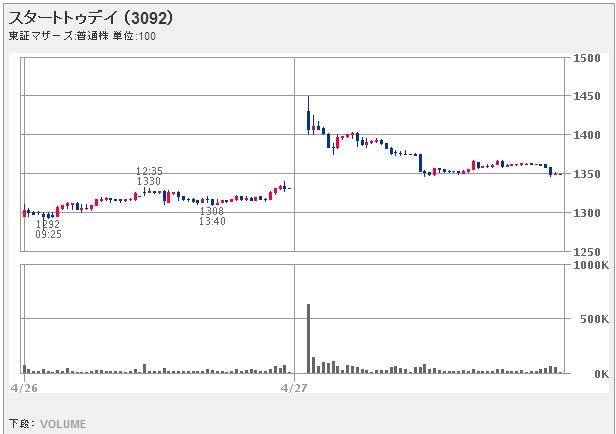616x434 pixels.
Task: Click the 4/27 date label
Action: (294, 388)
